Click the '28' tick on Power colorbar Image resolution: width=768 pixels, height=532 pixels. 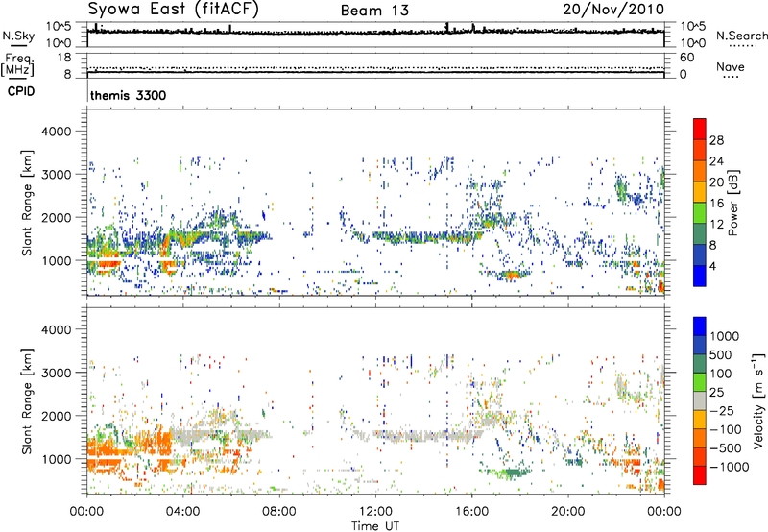coord(716,140)
